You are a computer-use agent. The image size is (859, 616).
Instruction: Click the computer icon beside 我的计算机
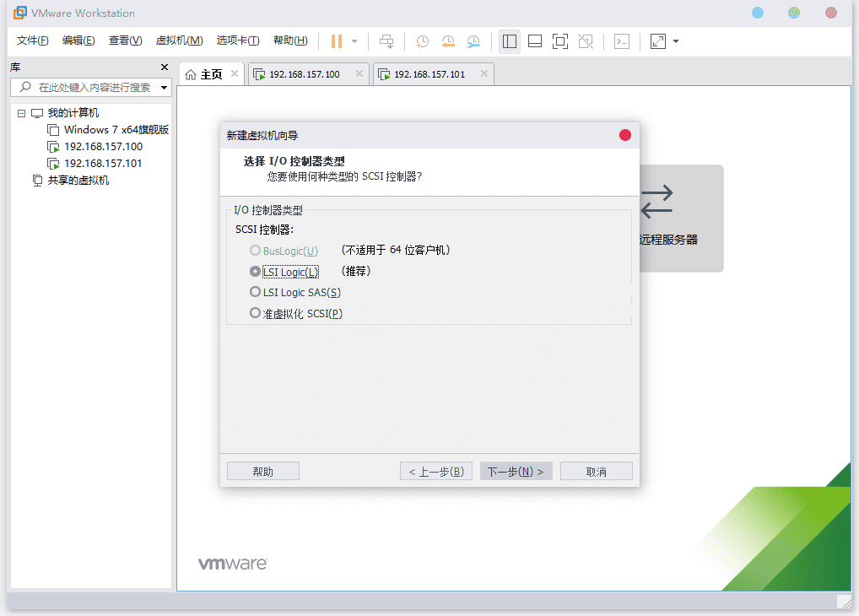pyautogui.click(x=37, y=113)
